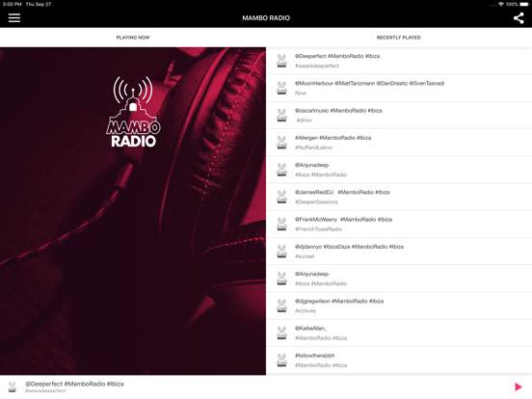
Task: Check the battery indicator in status bar
Action: 524,4
